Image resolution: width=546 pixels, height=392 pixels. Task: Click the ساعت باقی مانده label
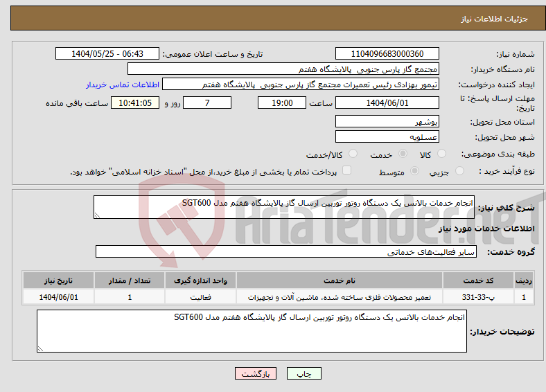tap(77, 103)
